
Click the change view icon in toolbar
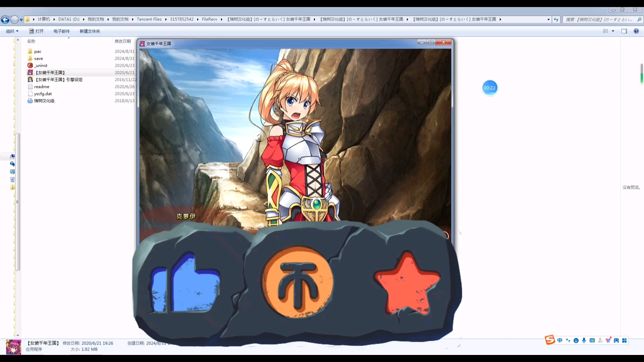tap(606, 31)
